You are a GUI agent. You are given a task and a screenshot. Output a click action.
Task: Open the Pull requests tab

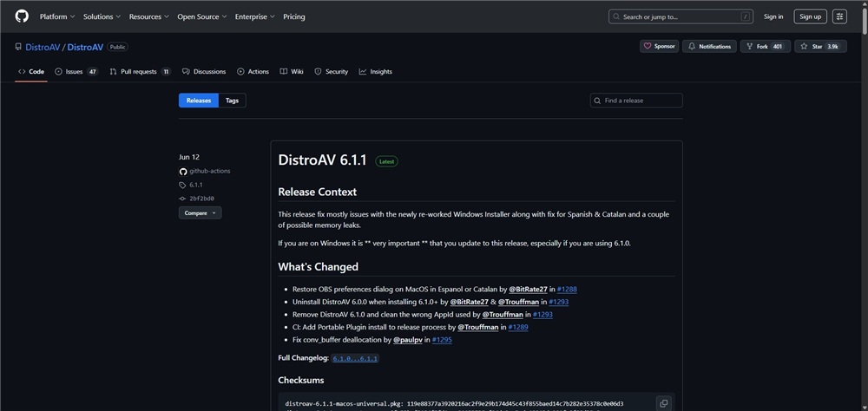point(140,71)
